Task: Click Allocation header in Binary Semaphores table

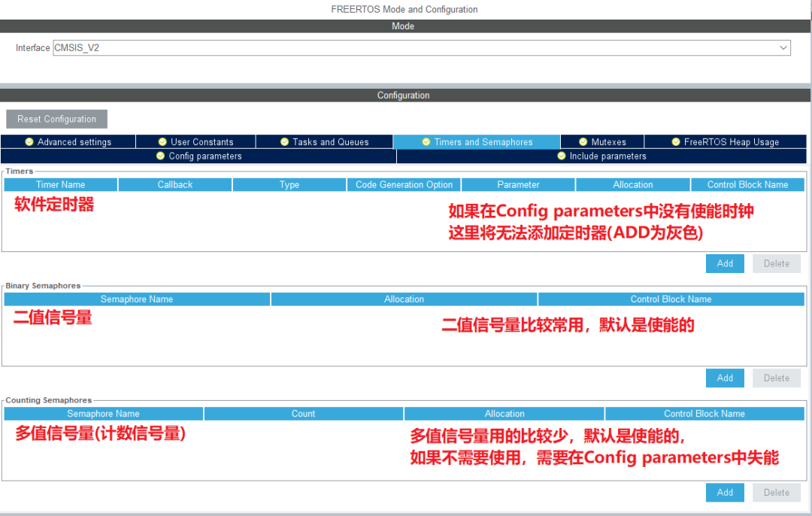Action: point(404,299)
